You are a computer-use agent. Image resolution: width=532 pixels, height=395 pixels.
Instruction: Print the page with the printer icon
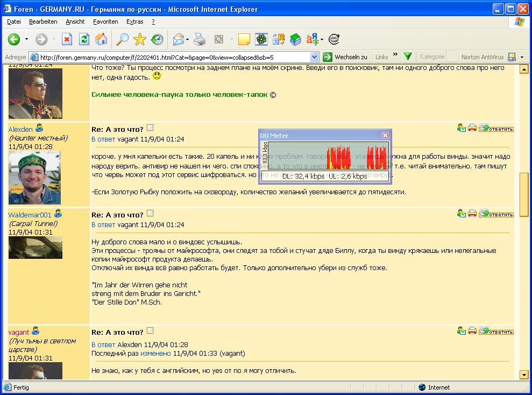200,39
